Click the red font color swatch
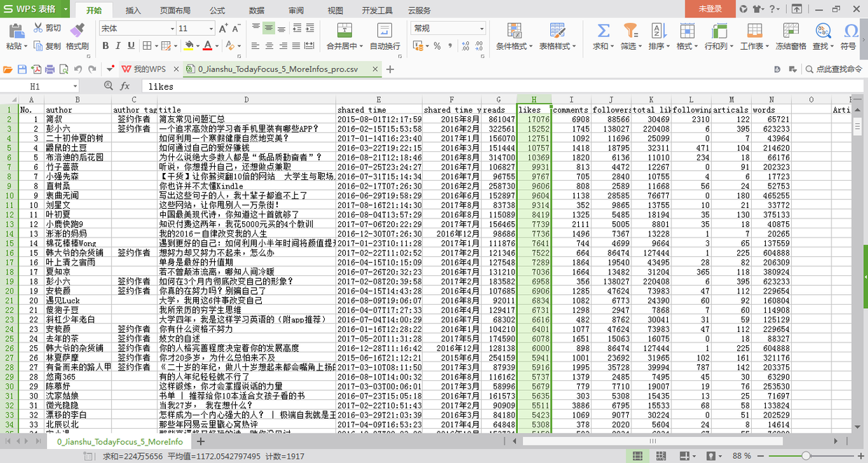Image resolution: width=868 pixels, height=463 pixels. pos(207,46)
